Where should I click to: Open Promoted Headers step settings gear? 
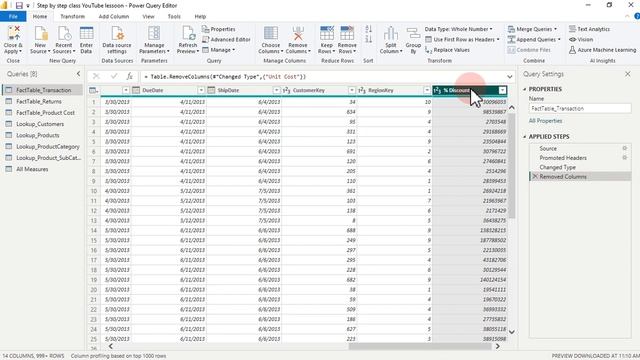[x=624, y=158]
